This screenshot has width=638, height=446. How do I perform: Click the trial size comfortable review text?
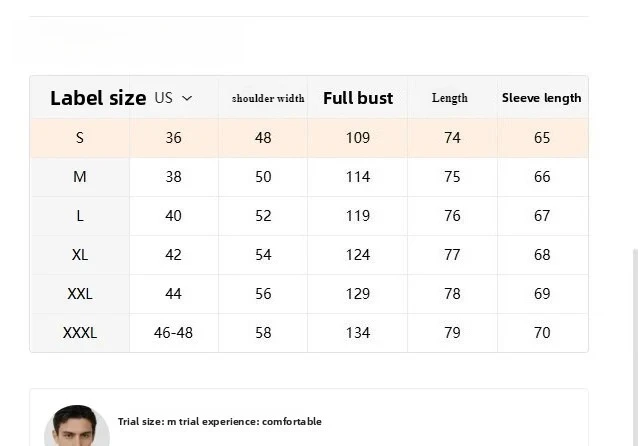coord(220,422)
